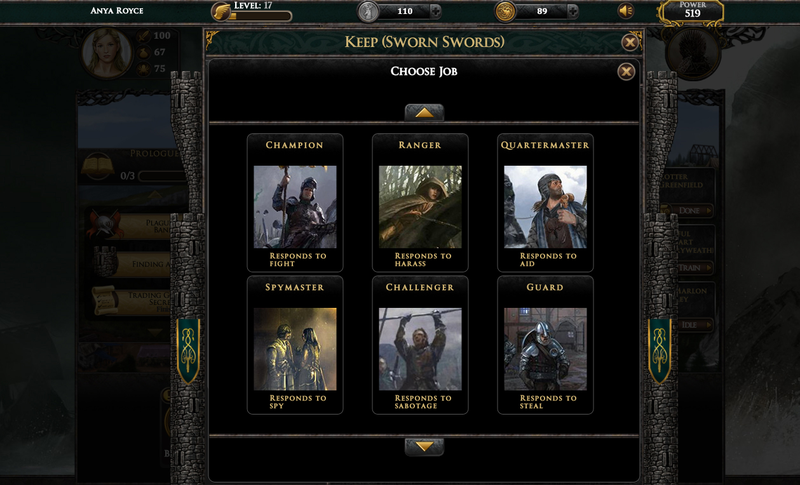Select the Quartermaster job
Viewport: 800px width, 485px height.
[x=545, y=202]
